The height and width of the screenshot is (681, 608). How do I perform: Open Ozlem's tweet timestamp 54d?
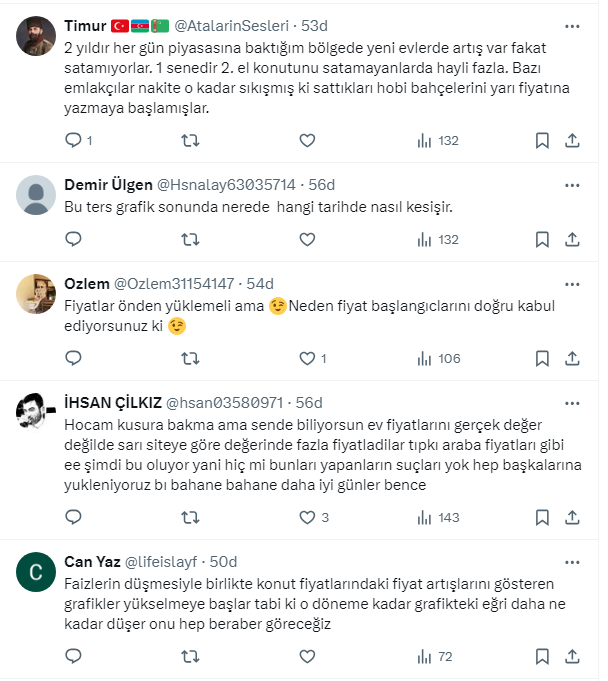coord(260,283)
